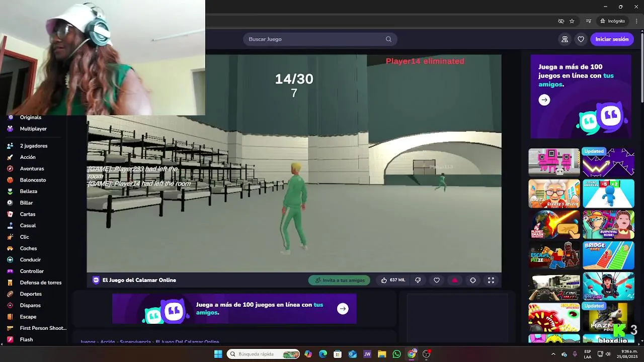Open the Granny's Return game thumbnail
The image size is (644, 362).
coord(554,193)
